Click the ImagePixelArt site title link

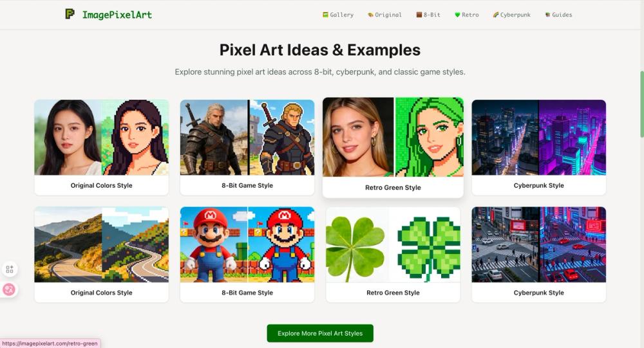pyautogui.click(x=117, y=15)
